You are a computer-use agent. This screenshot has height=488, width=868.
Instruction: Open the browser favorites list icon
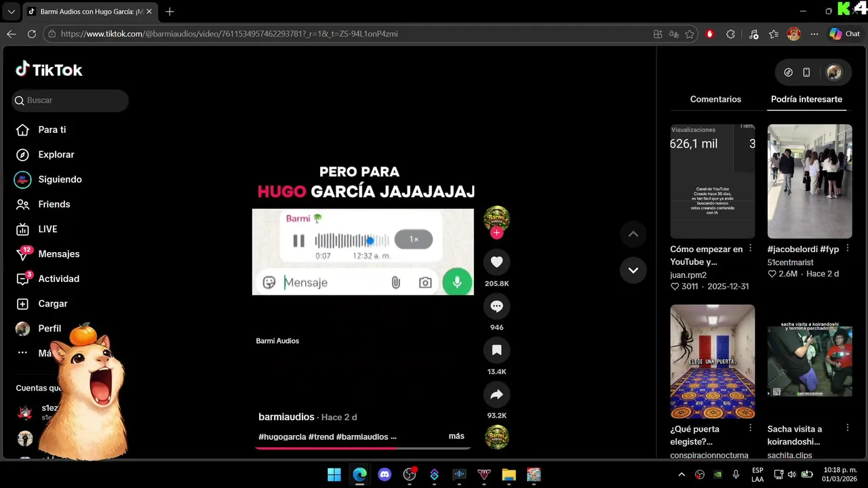point(774,34)
